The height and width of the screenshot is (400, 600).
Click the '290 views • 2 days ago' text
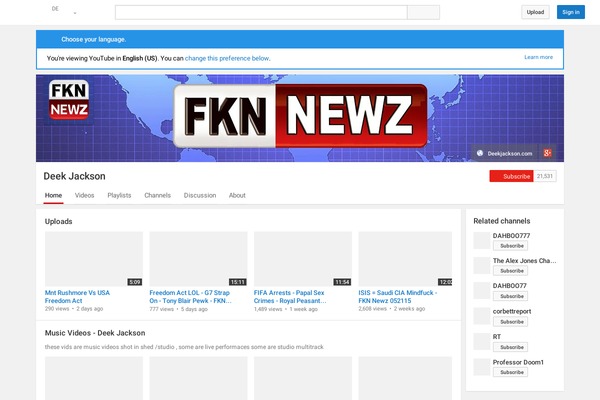[74, 309]
